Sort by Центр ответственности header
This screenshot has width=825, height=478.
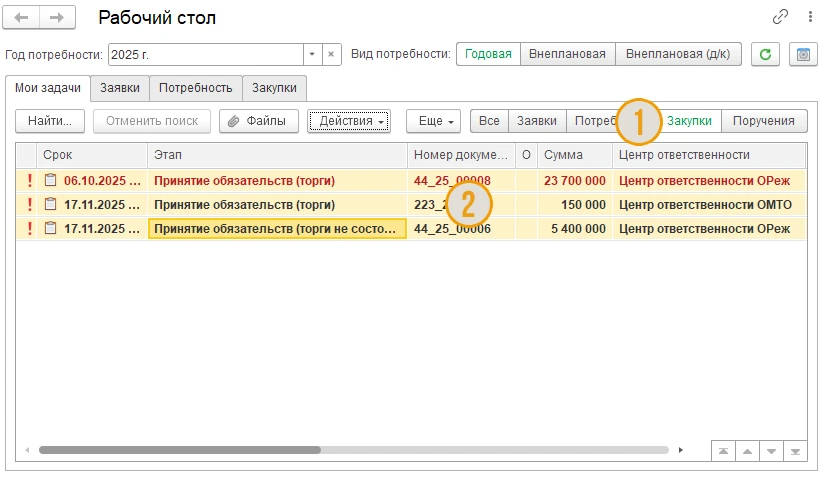709,155
